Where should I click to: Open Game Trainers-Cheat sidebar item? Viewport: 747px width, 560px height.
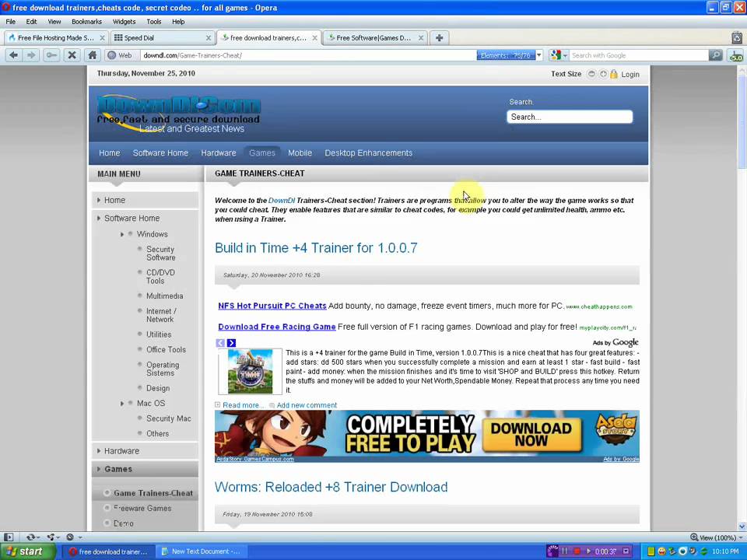point(153,493)
